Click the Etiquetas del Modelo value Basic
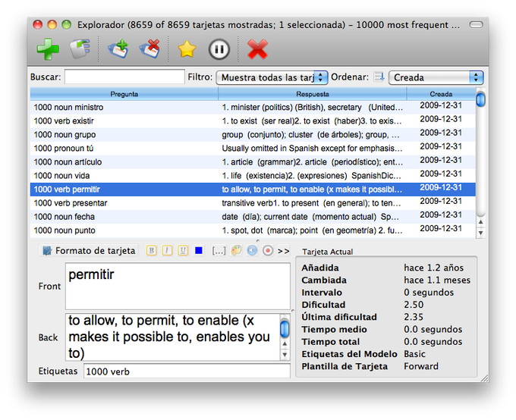516x420 pixels. pyautogui.click(x=414, y=354)
